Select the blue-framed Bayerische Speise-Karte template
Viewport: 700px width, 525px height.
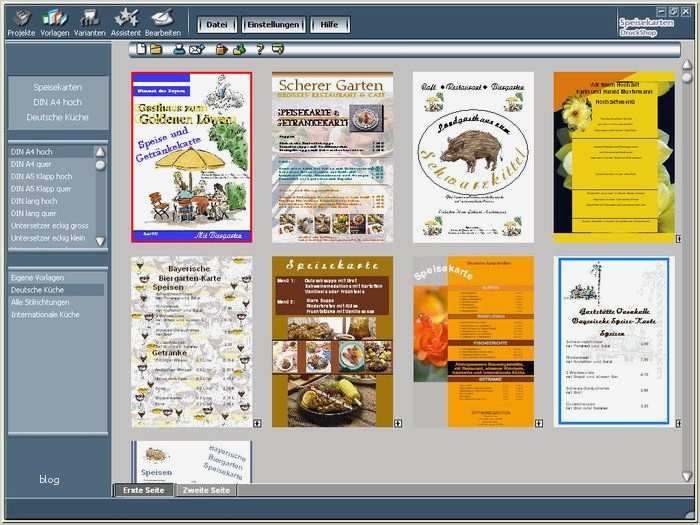(614, 342)
